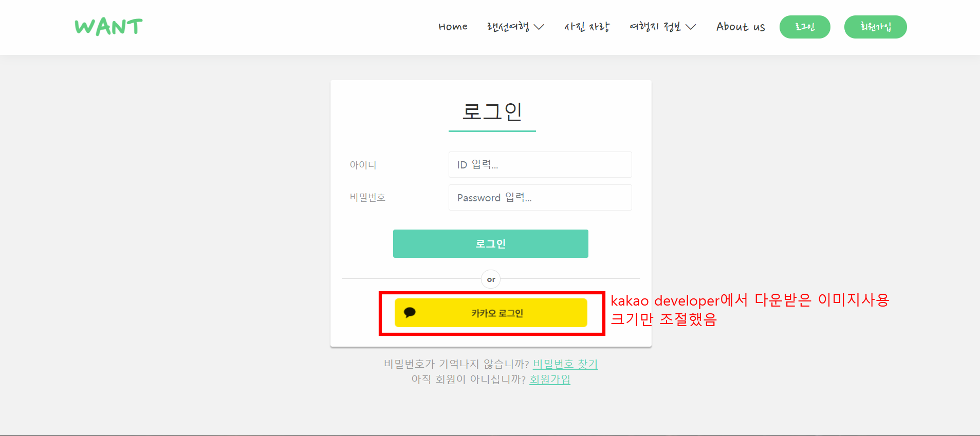Image resolution: width=980 pixels, height=436 pixels.
Task: Focus the ID 입력 field
Action: (540, 164)
